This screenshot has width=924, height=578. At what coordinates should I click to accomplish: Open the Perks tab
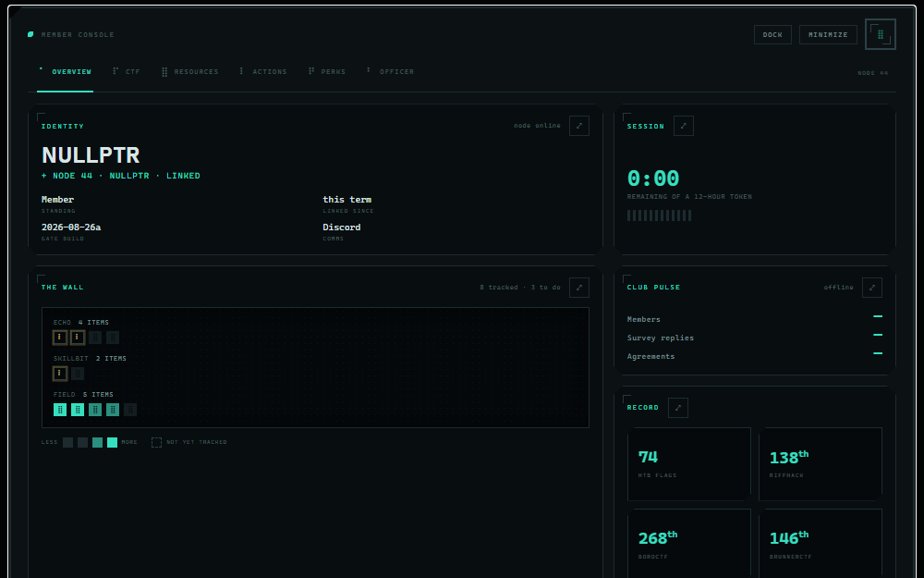pos(327,72)
